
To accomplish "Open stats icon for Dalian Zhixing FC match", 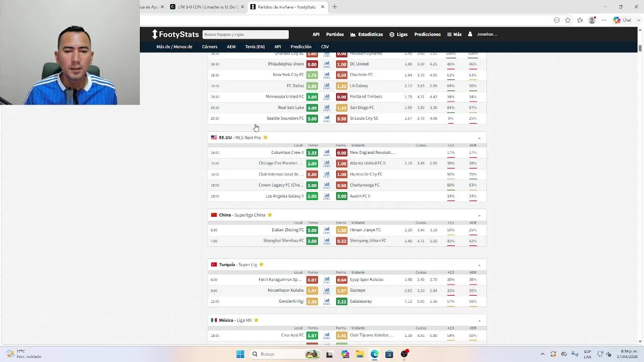I will pyautogui.click(x=327, y=230).
